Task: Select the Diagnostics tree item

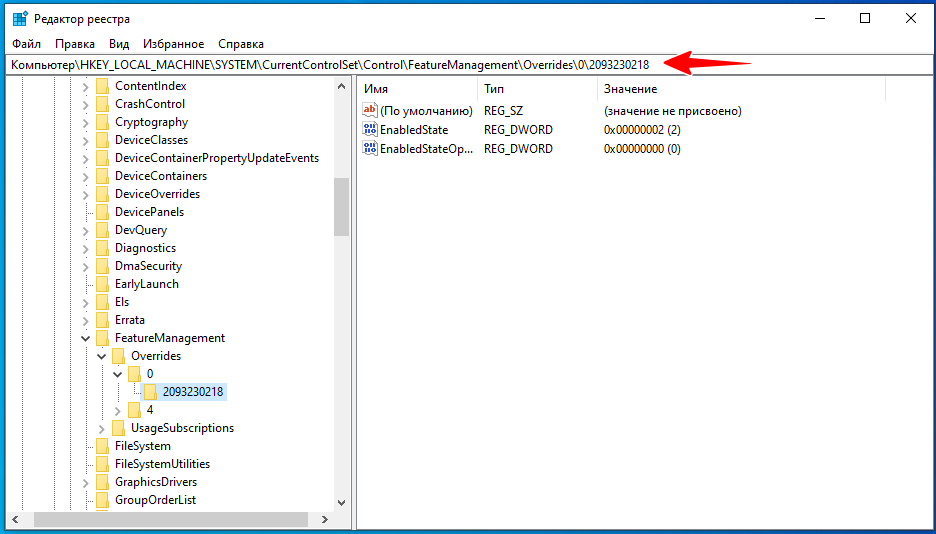Action: pyautogui.click(x=146, y=248)
